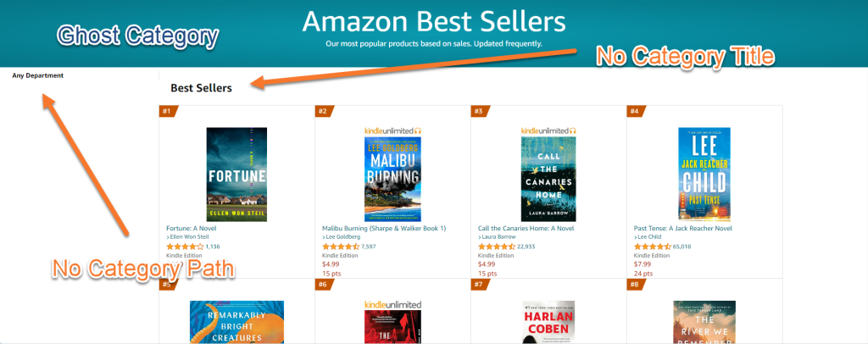The image size is (868, 344).
Task: Click the Fortune book cover thumbnail
Action: click(x=236, y=175)
